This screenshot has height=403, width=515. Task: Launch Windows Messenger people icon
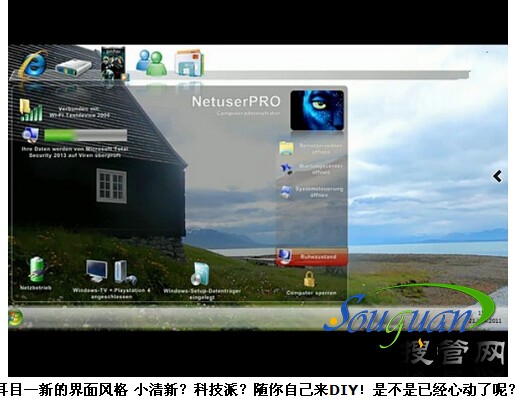point(151,62)
